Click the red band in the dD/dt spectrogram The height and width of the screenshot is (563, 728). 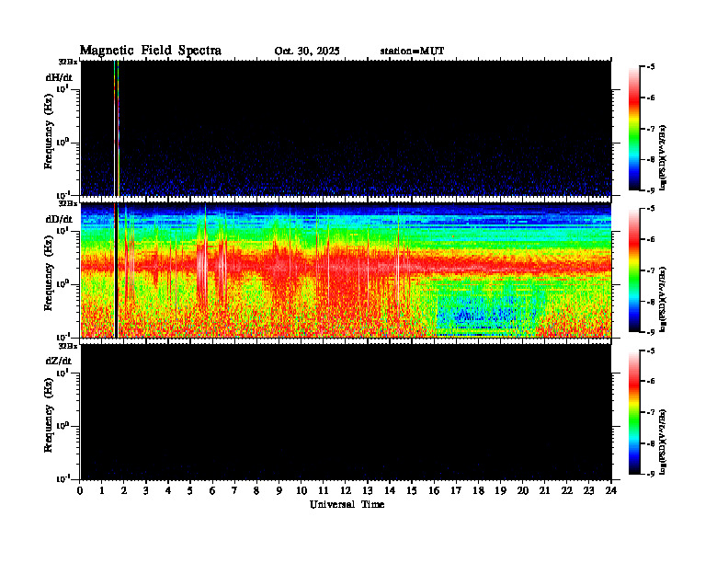346,267
